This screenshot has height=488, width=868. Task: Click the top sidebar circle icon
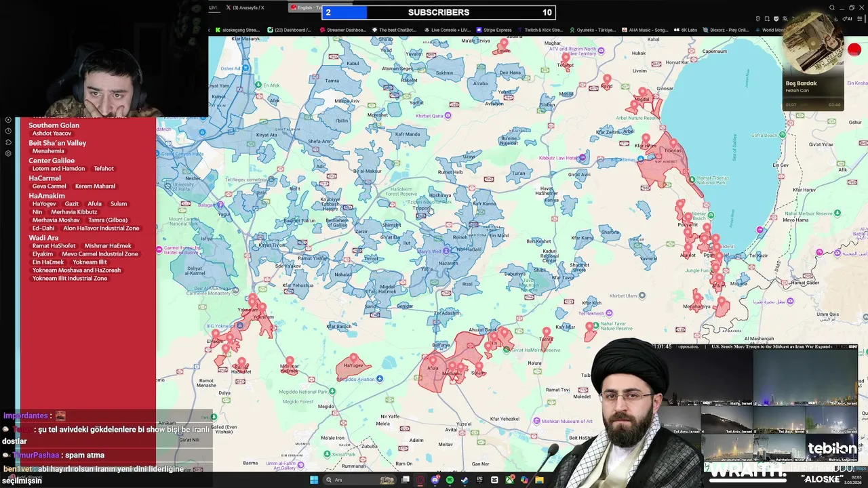click(x=8, y=120)
